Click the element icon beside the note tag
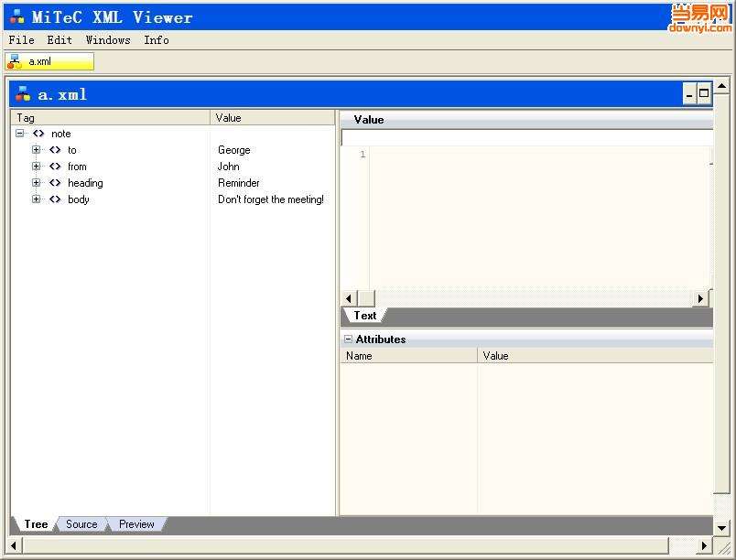Screen dimensions: 736x560 (x=38, y=134)
